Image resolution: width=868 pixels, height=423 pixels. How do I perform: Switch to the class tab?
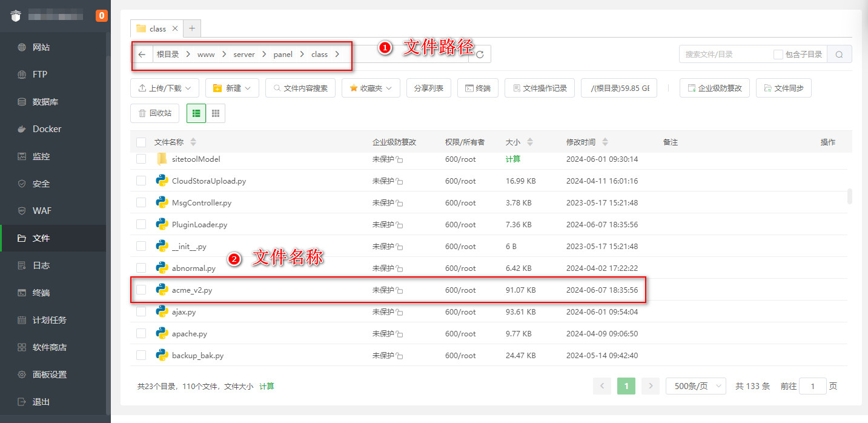(x=156, y=28)
